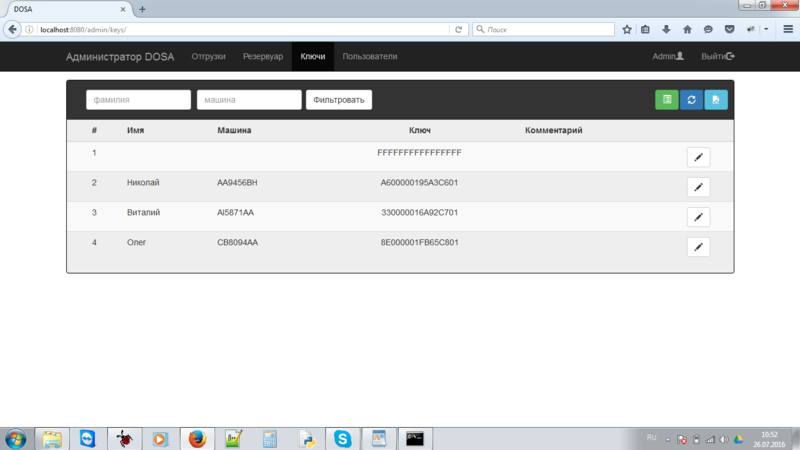
Task: Click the green list icon button
Action: click(666, 100)
